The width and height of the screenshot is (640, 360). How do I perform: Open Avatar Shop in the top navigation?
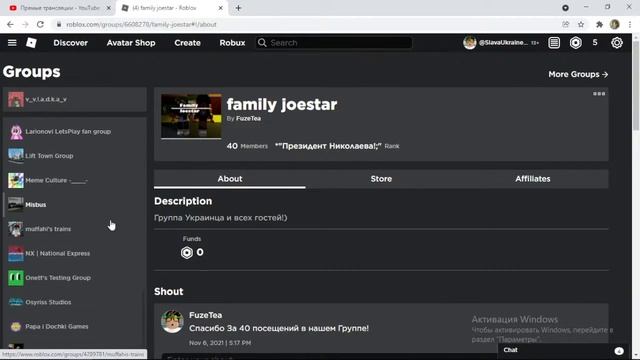(x=131, y=43)
